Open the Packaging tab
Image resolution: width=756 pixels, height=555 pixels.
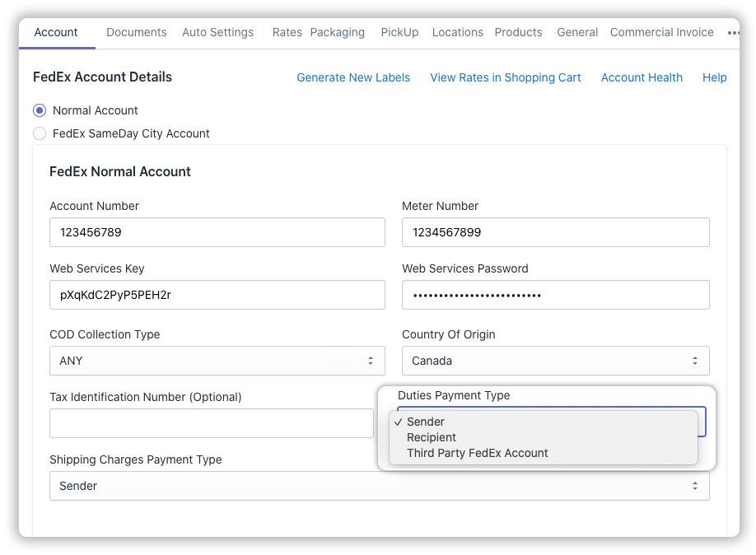[x=338, y=32]
